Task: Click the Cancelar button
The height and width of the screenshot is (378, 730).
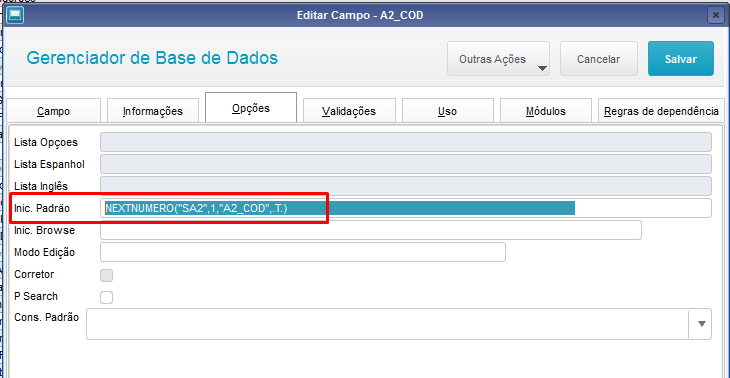Action: click(598, 59)
